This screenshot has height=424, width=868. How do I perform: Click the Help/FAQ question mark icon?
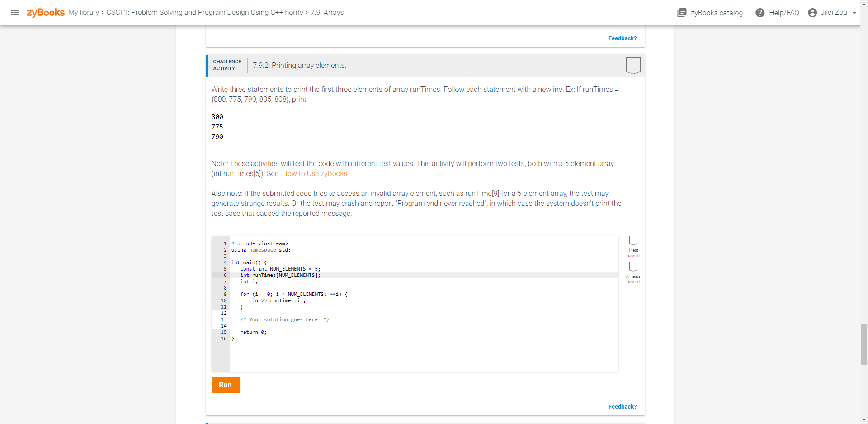pos(760,13)
